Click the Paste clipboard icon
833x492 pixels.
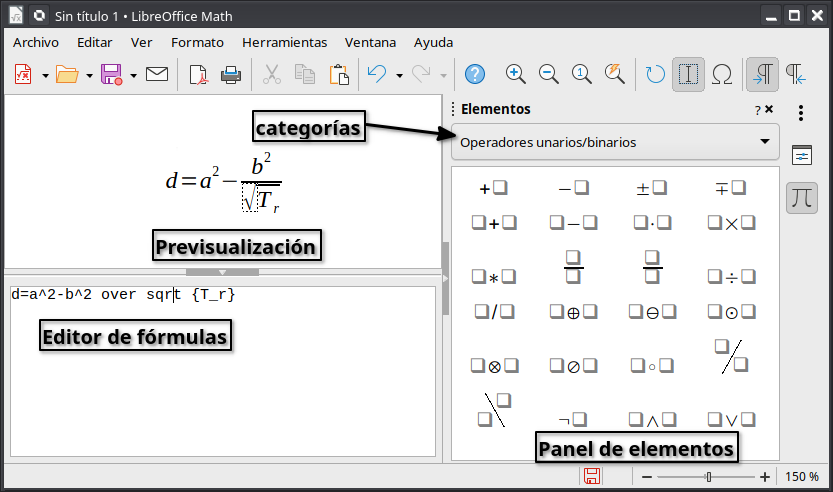(x=339, y=74)
